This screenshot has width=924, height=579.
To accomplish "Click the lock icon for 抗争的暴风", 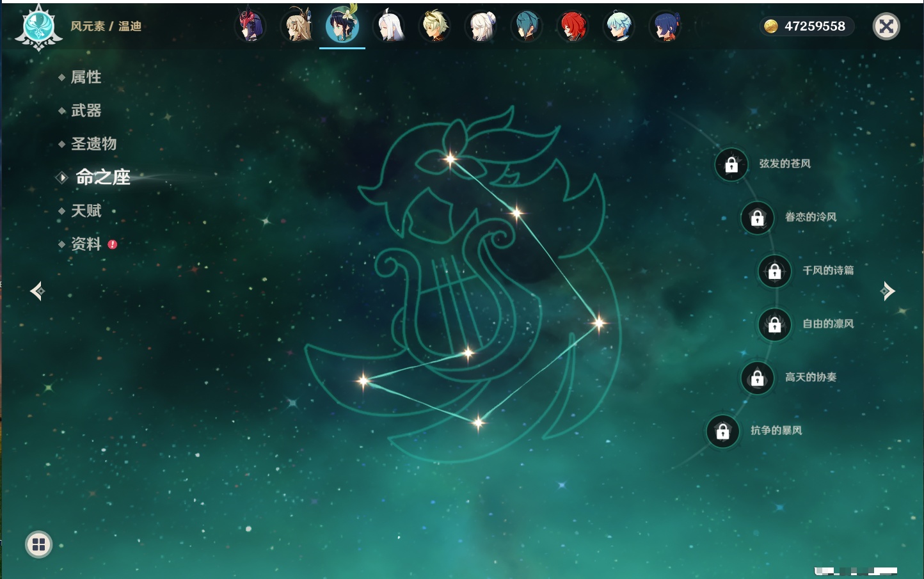I will pos(722,431).
